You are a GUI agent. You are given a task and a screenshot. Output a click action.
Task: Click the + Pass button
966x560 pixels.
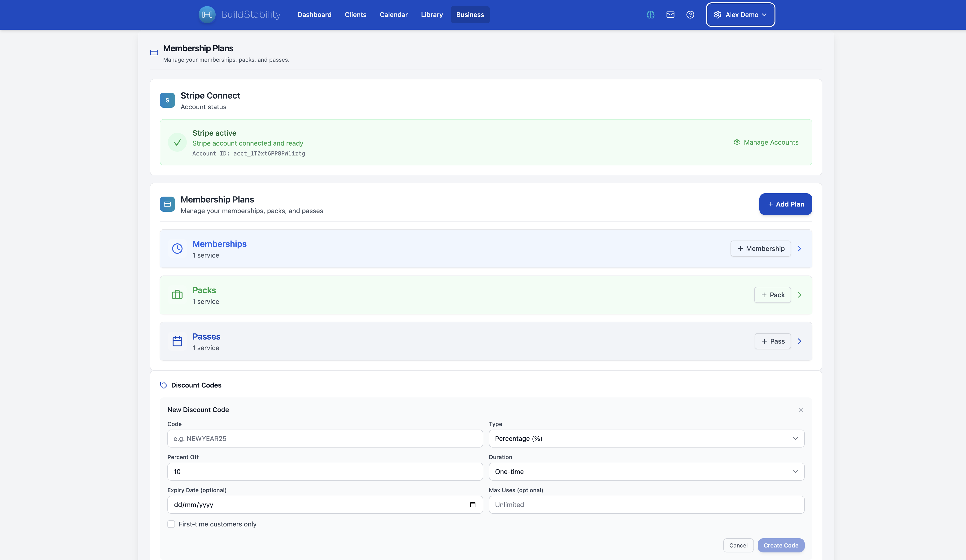[x=772, y=341]
